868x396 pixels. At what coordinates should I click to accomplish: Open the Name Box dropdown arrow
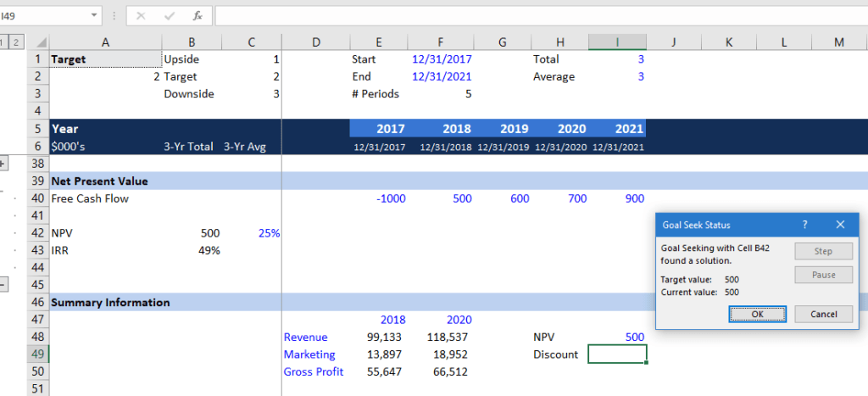coord(92,15)
